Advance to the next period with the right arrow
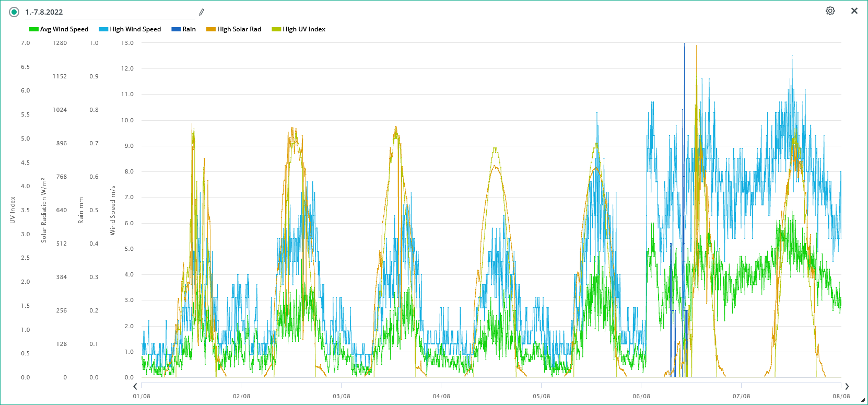This screenshot has width=868, height=405. click(847, 387)
